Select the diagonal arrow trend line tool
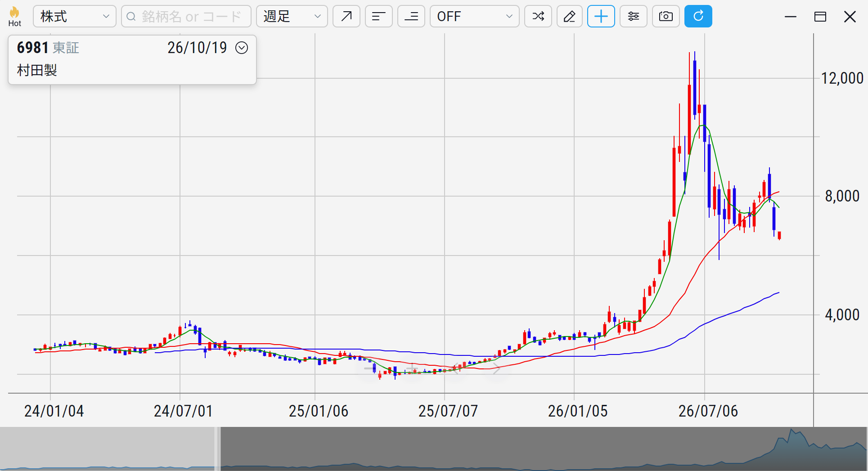The width and height of the screenshot is (868, 471). (x=346, y=17)
